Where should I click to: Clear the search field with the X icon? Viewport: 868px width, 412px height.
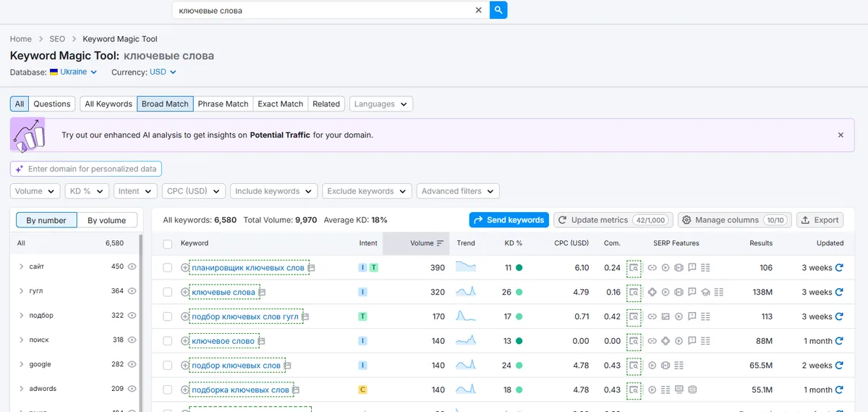click(x=478, y=10)
